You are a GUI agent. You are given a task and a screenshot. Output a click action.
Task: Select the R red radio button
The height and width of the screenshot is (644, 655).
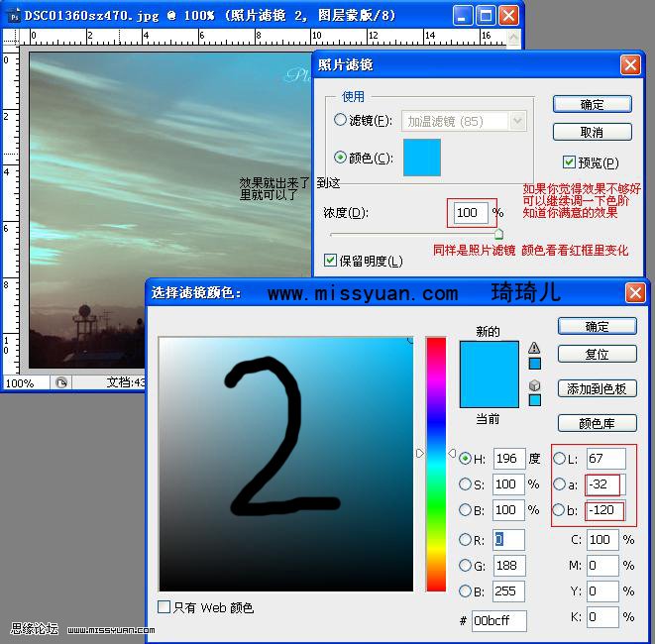(465, 540)
